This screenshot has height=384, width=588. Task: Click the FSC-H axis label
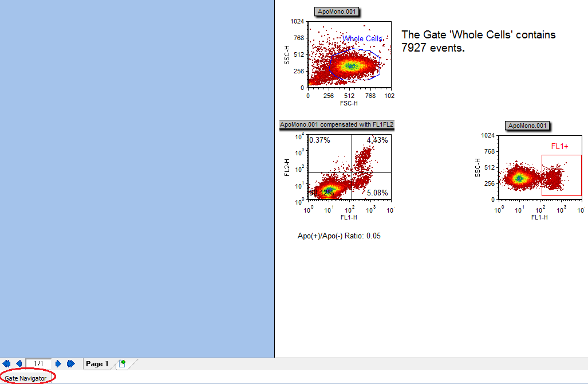(x=349, y=103)
